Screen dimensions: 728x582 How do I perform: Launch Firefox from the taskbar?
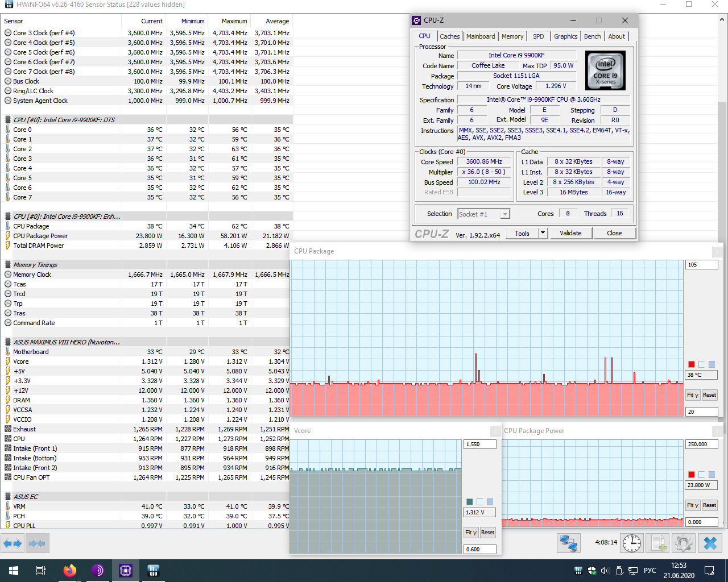pos(70,571)
